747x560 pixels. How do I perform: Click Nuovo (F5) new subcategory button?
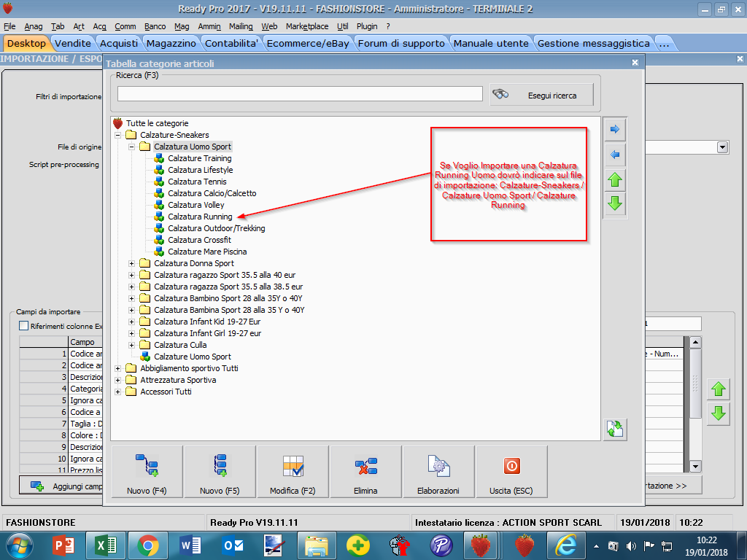tap(220, 472)
